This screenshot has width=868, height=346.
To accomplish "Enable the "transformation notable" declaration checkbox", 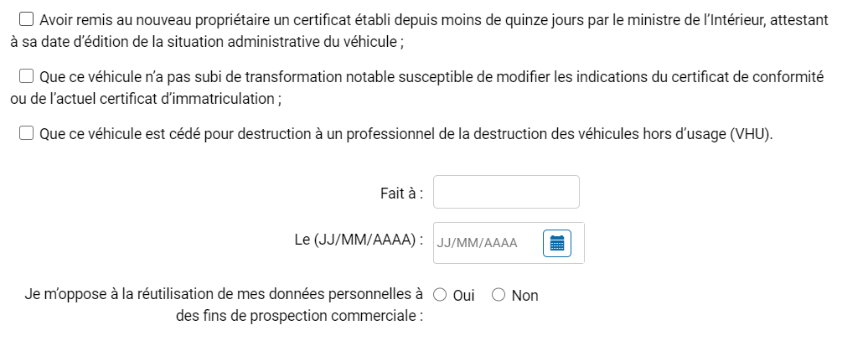I will 27,76.
